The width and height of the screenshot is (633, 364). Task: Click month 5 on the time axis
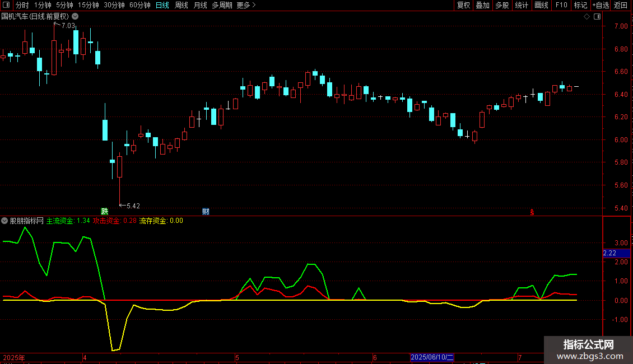tap(237, 357)
